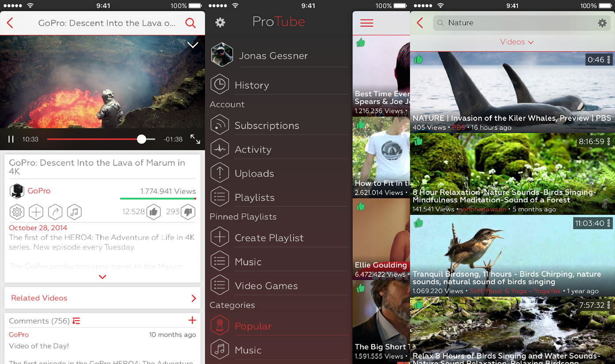Play the Tranquil Birdsong video
Screen dimensions: 615x364
coord(512,255)
